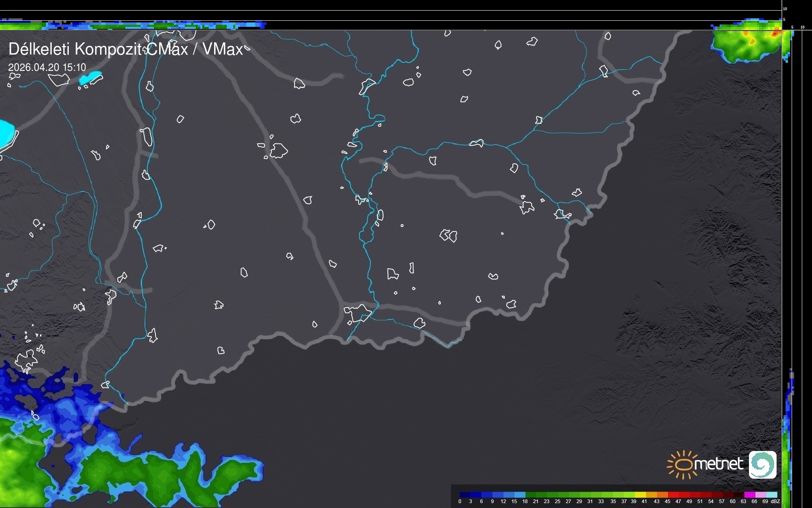Select the pale pink swatch on scale
Screen dimensions: 812x508
pos(760,495)
